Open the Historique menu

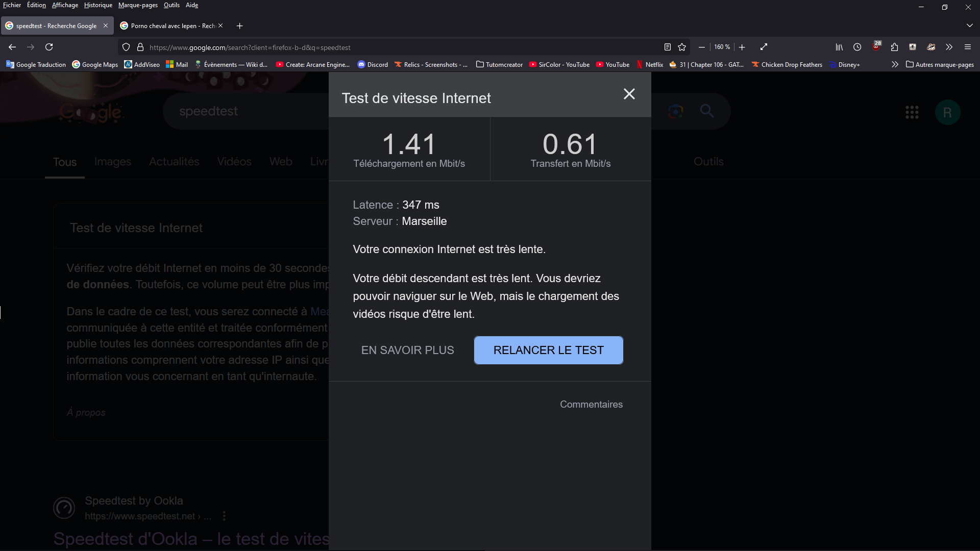point(98,5)
